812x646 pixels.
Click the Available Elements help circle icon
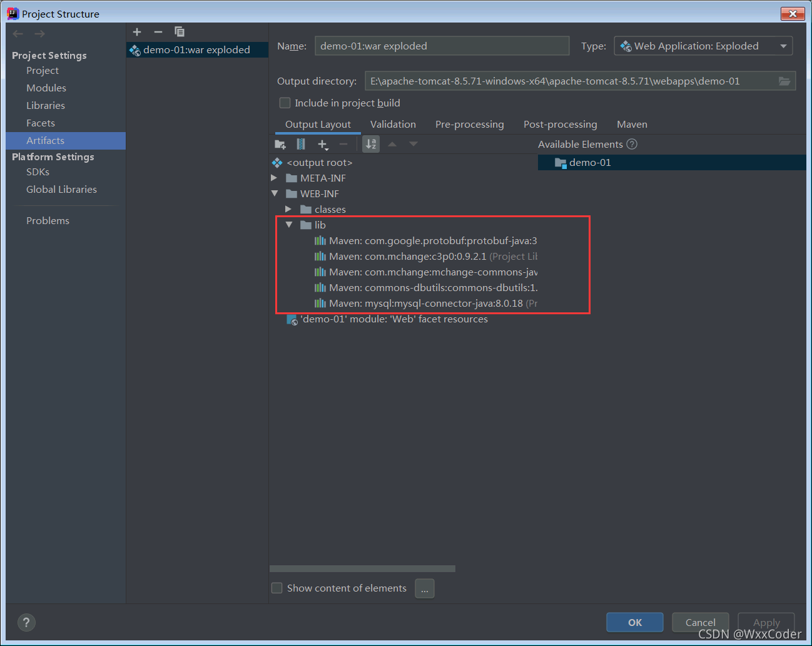[632, 144]
